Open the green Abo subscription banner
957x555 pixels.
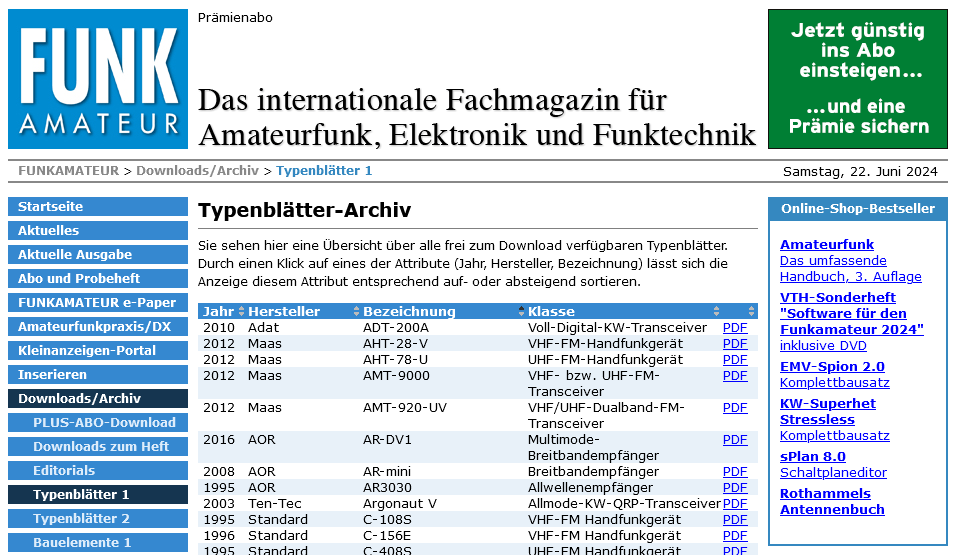(x=858, y=79)
